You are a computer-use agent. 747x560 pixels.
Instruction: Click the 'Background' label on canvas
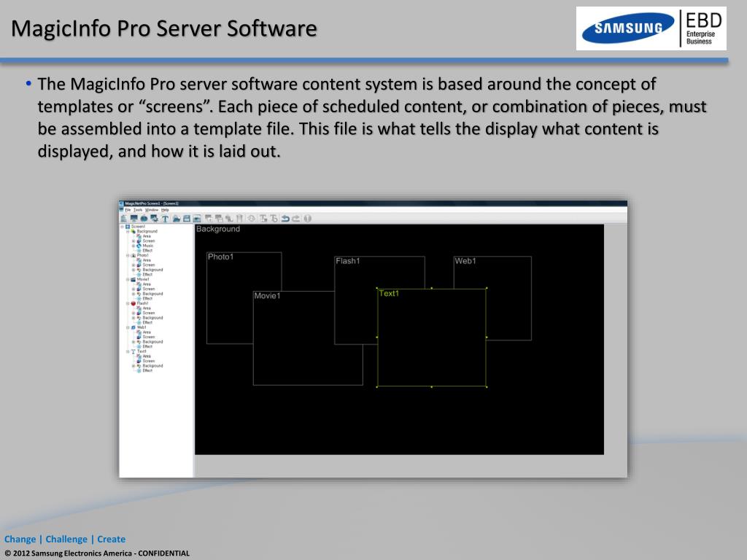coord(218,229)
